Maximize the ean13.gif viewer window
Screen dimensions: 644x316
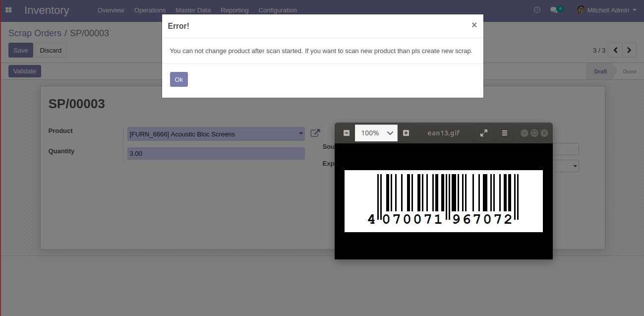(x=534, y=133)
